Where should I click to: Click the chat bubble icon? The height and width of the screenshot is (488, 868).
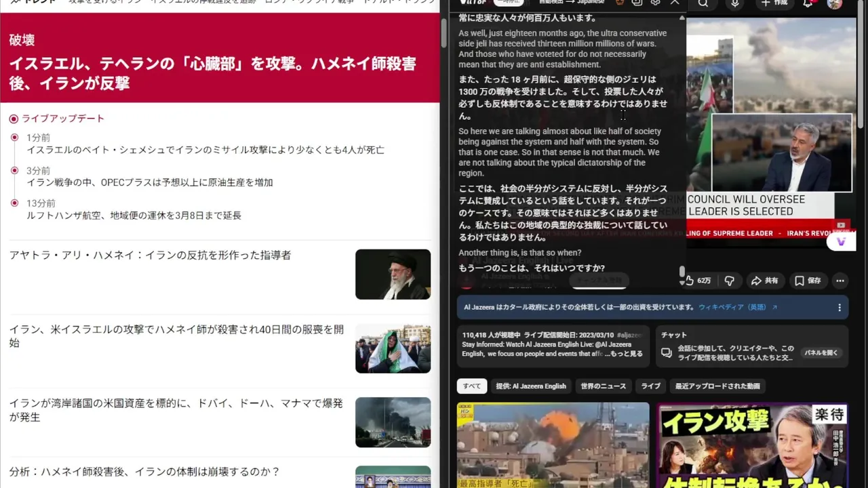[667, 352]
